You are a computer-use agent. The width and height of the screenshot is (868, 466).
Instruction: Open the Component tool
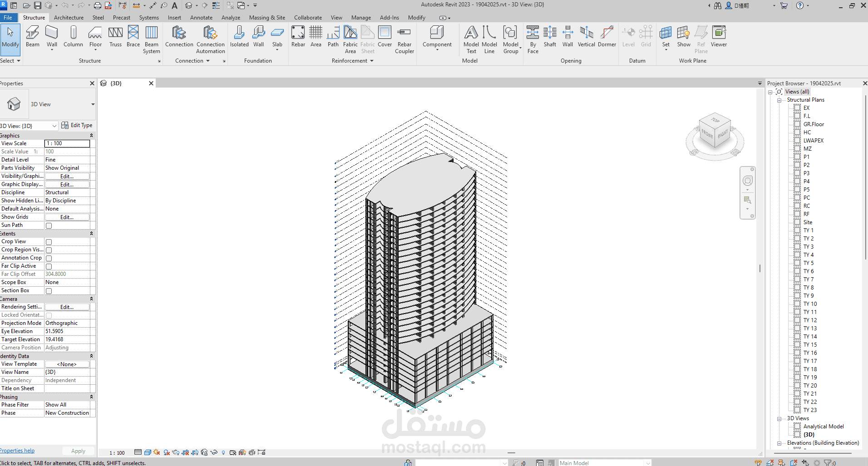[437, 36]
